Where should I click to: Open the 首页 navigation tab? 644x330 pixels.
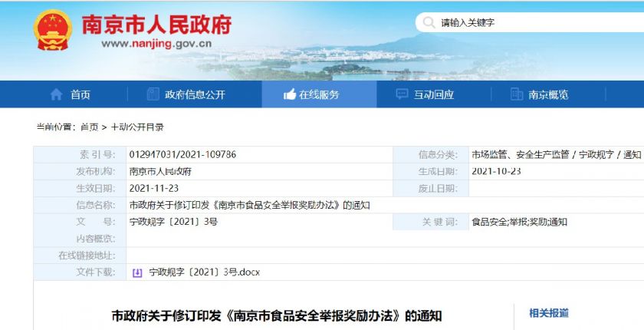[70, 94]
